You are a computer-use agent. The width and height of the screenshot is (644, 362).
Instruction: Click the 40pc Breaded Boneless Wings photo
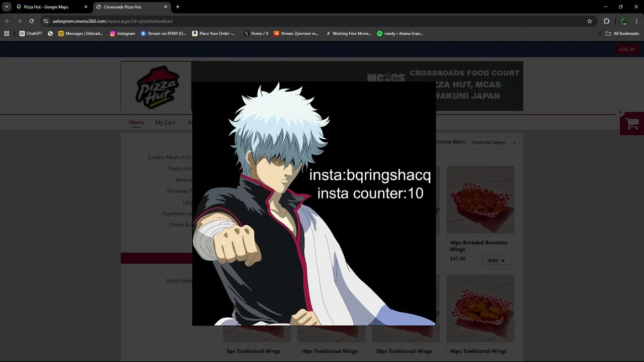[480, 200]
